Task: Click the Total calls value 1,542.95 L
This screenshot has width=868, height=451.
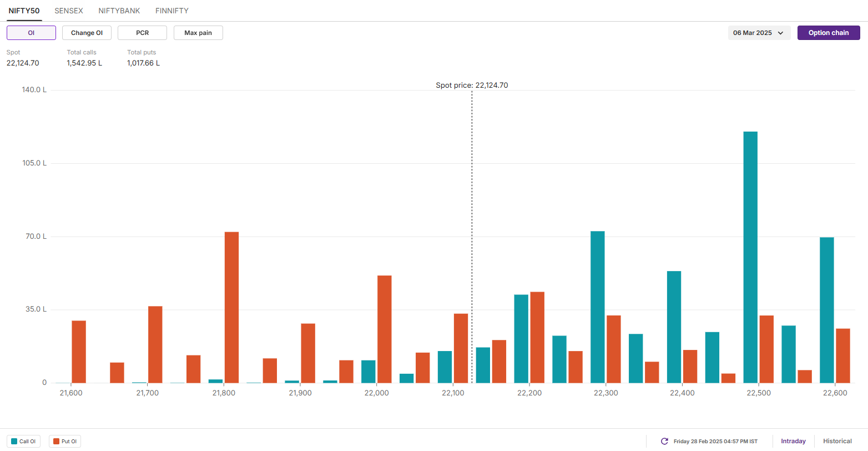Action: point(84,63)
